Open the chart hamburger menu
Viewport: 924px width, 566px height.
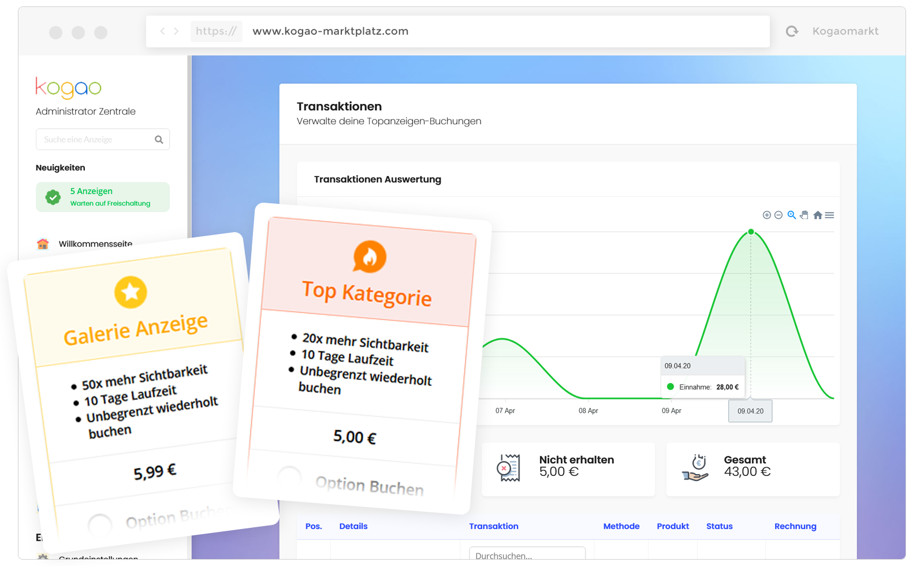click(x=829, y=215)
